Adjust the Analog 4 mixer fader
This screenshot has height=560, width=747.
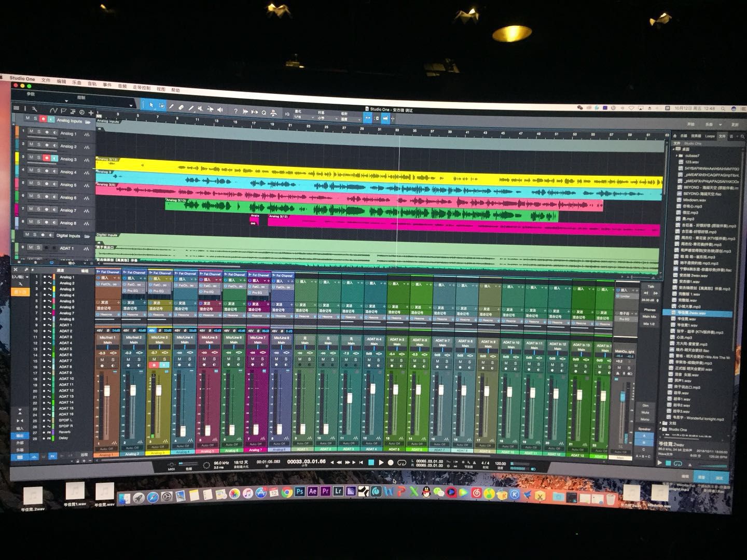coord(183,430)
